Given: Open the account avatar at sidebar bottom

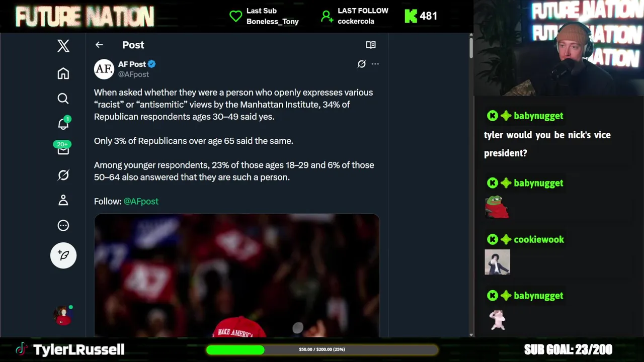Looking at the screenshot, I should (63, 315).
